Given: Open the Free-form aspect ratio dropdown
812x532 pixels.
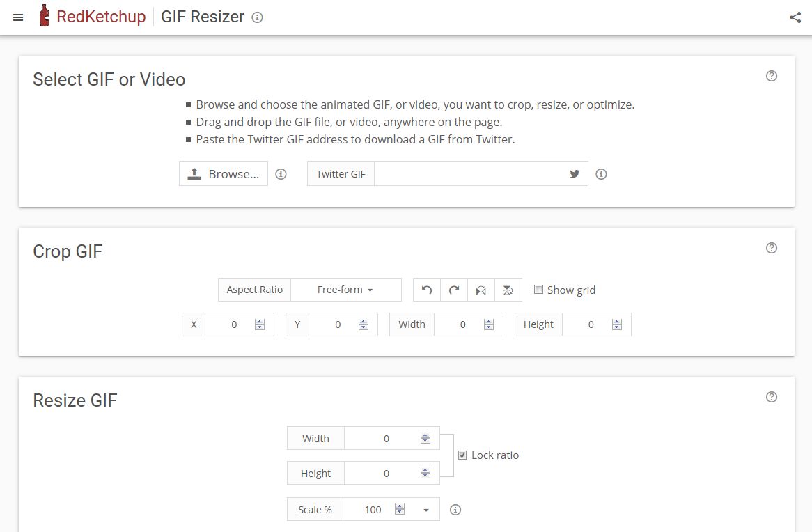Looking at the screenshot, I should [x=346, y=289].
